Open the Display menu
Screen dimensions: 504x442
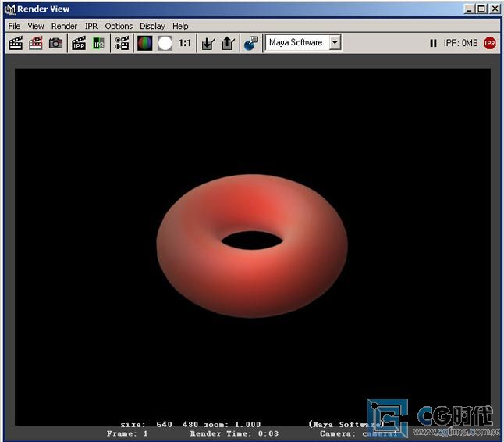[152, 26]
